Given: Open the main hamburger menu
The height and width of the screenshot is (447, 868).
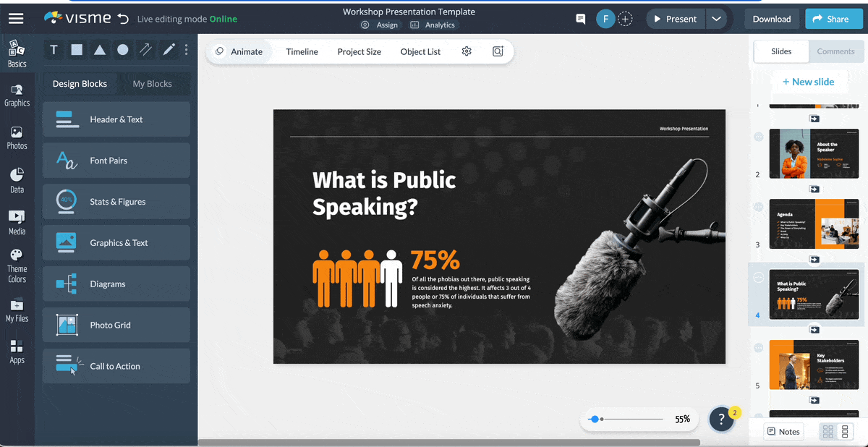Looking at the screenshot, I should (16, 18).
